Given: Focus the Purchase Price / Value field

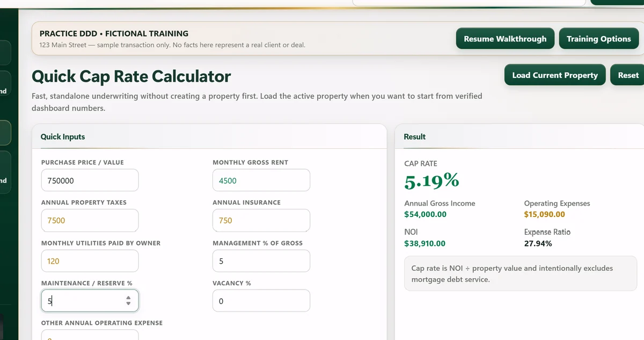Looking at the screenshot, I should coord(90,180).
